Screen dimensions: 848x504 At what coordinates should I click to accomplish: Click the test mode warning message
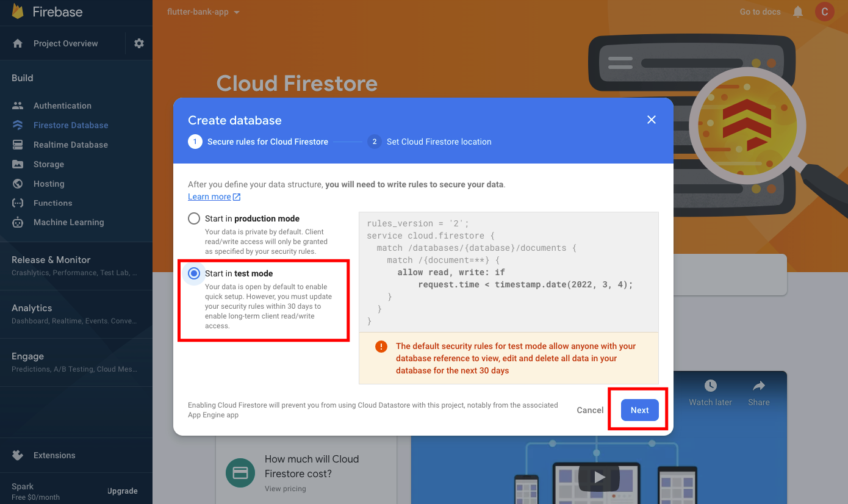509,358
